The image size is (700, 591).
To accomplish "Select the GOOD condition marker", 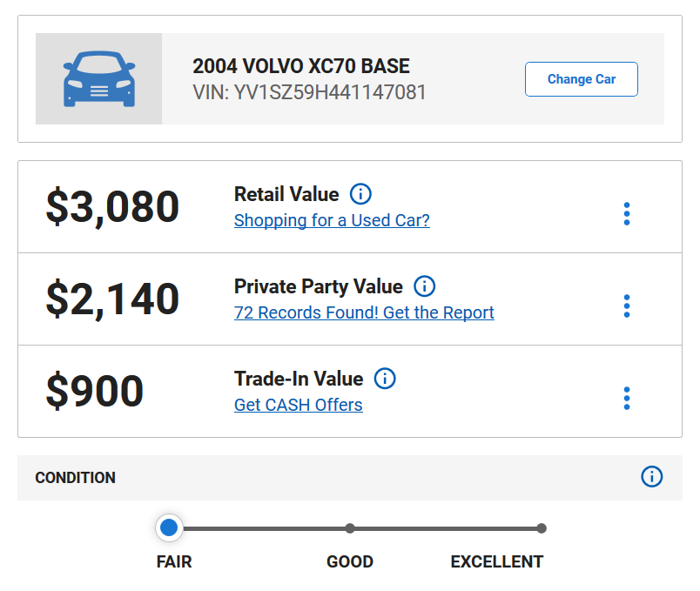I will pos(349,527).
